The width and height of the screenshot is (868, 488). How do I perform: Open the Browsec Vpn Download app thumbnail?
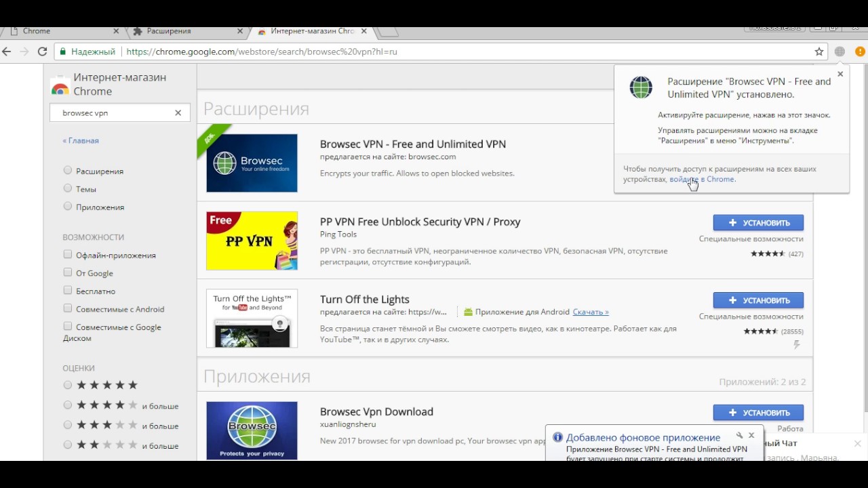[252, 430]
